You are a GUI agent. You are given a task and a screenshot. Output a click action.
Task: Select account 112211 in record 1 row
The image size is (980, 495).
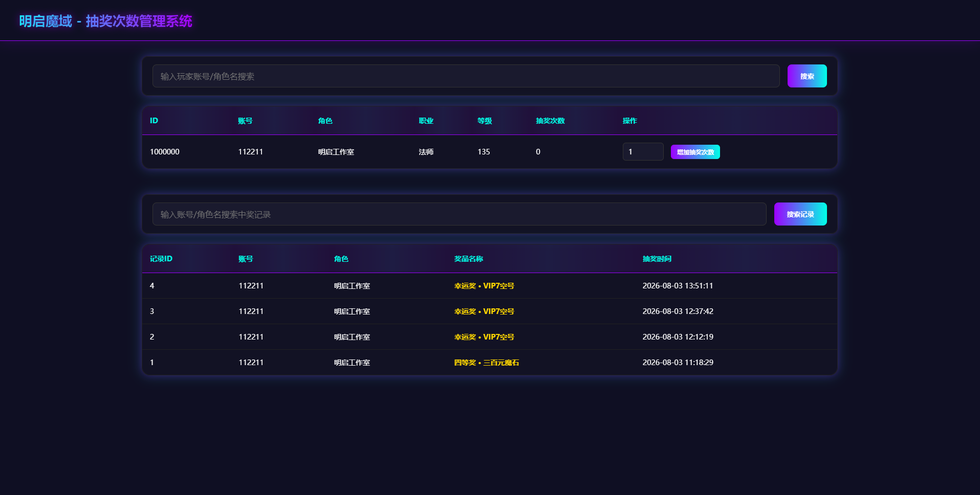click(251, 363)
